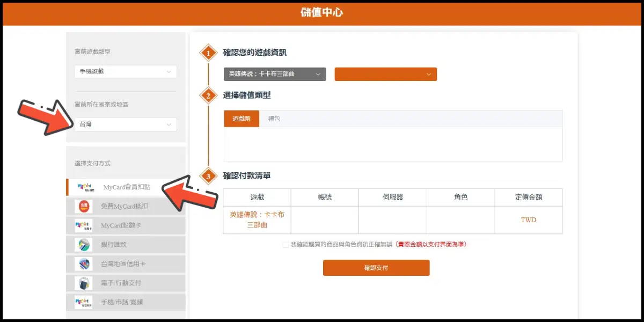The image size is (644, 322).
Task: Pick the MyCard點數卡 payment icon
Action: (84, 225)
